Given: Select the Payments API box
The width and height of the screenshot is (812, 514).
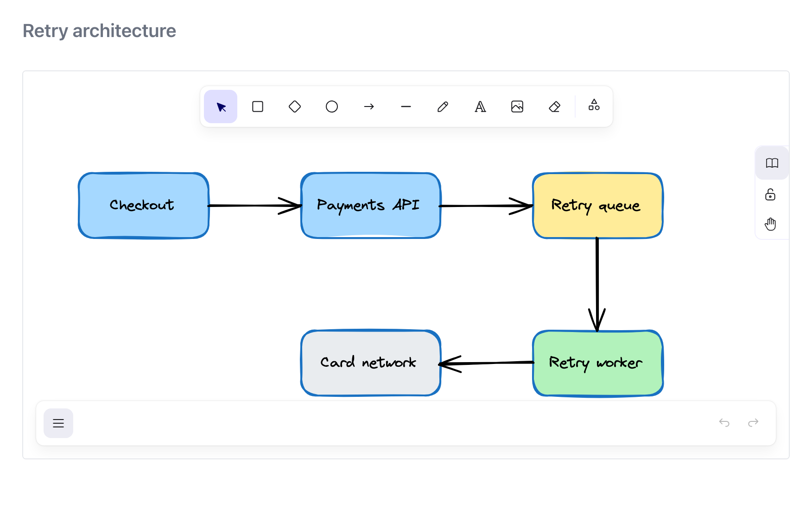Looking at the screenshot, I should 371,206.
